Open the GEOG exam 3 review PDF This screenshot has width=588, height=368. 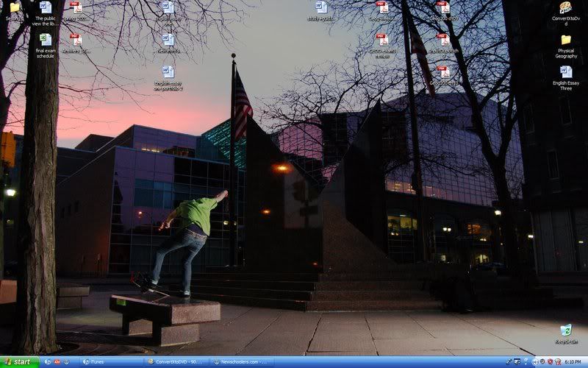[381, 40]
